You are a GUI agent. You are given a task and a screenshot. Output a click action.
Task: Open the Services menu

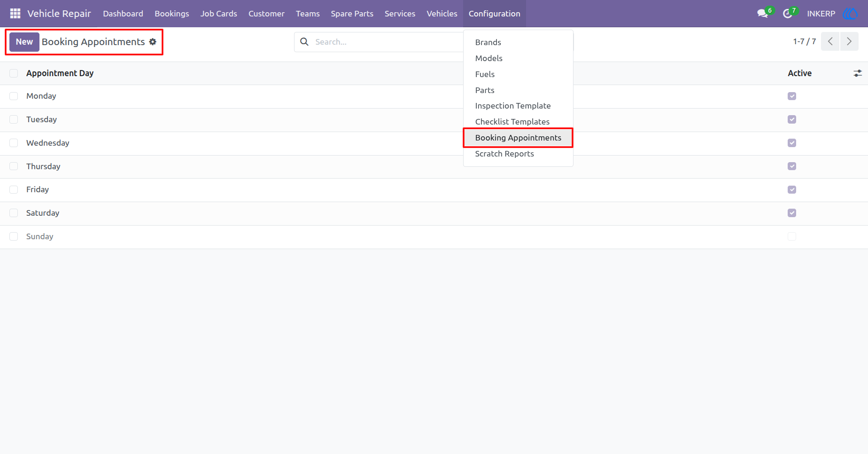click(400, 14)
